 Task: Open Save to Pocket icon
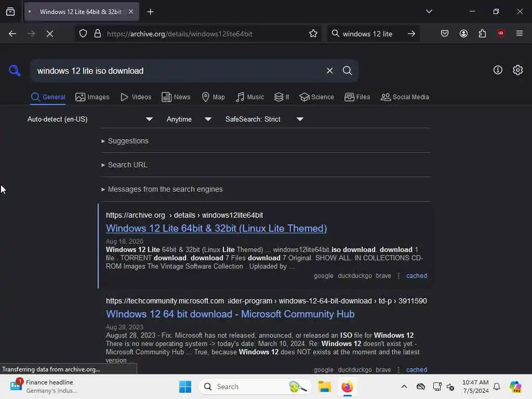[x=445, y=33]
